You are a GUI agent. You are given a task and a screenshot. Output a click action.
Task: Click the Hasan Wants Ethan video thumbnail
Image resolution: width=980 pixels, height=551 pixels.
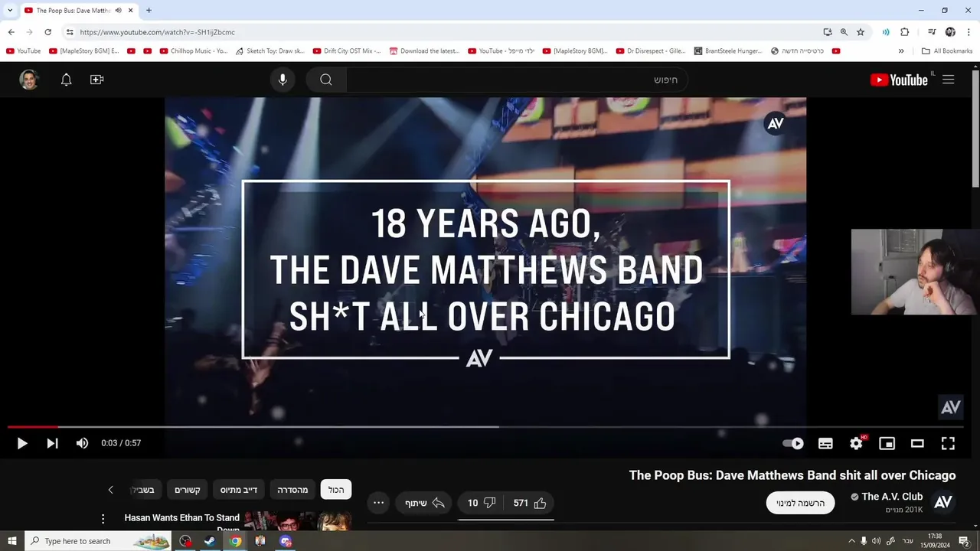click(298, 521)
